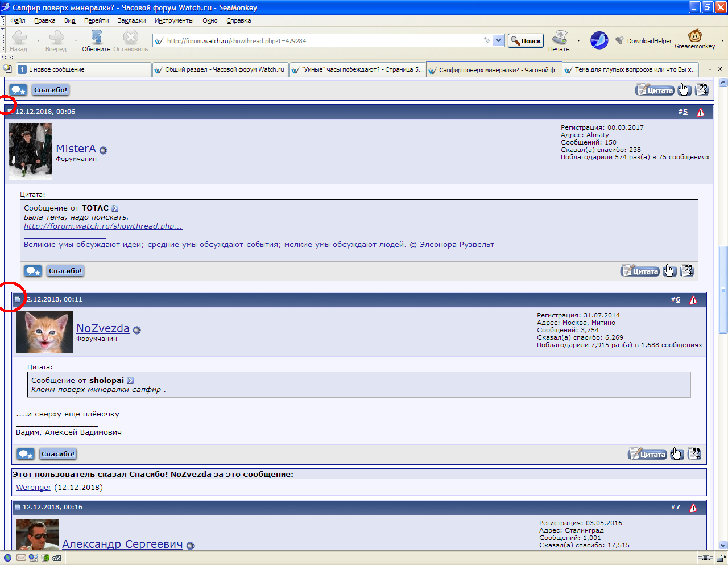Viewport: 728px width, 565px height.
Task: Open the tab list dropdown arrow
Action: tap(710, 69)
